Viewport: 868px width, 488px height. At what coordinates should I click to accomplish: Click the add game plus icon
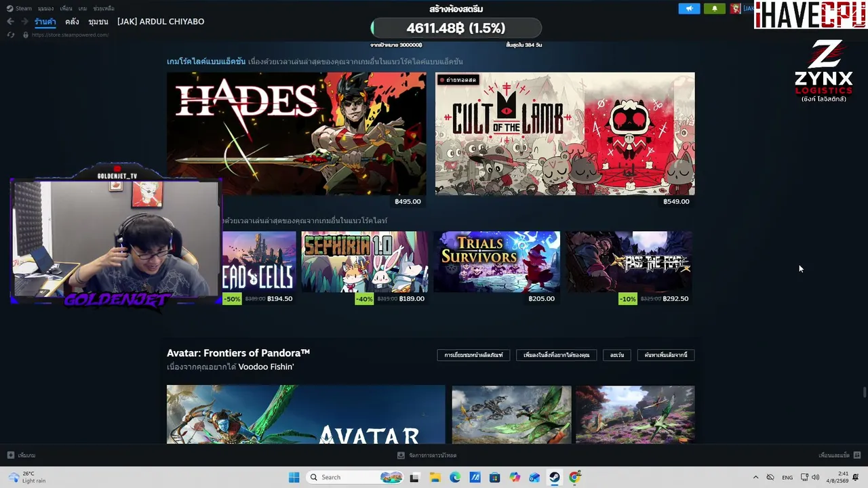10,455
